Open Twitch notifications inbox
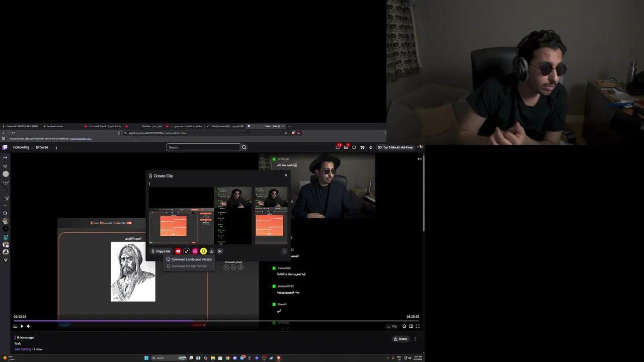The height and width of the screenshot is (362, 644). 346,147
